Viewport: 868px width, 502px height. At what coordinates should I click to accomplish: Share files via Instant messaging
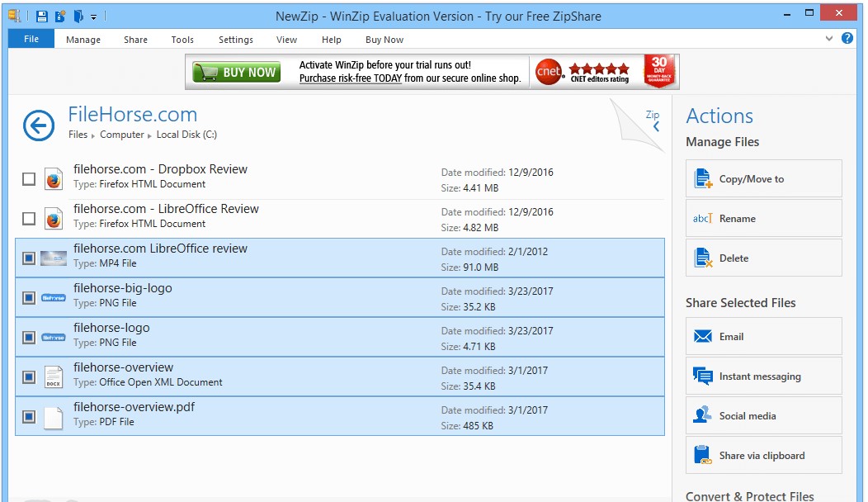[763, 376]
